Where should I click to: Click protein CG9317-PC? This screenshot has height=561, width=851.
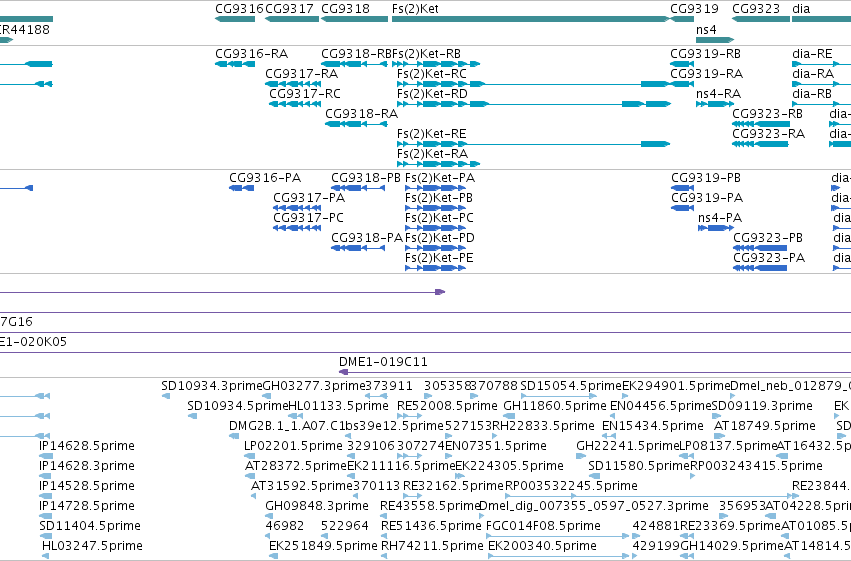(297, 228)
